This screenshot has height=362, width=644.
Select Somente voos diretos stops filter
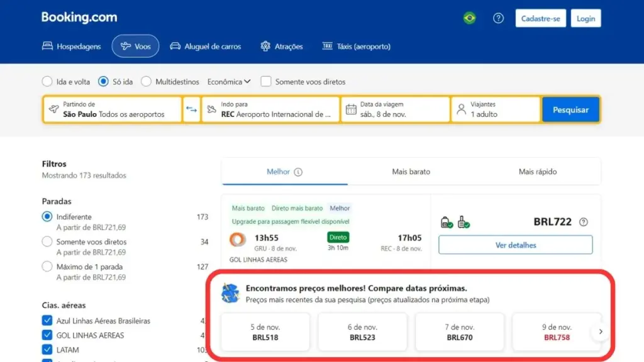pyautogui.click(x=47, y=241)
